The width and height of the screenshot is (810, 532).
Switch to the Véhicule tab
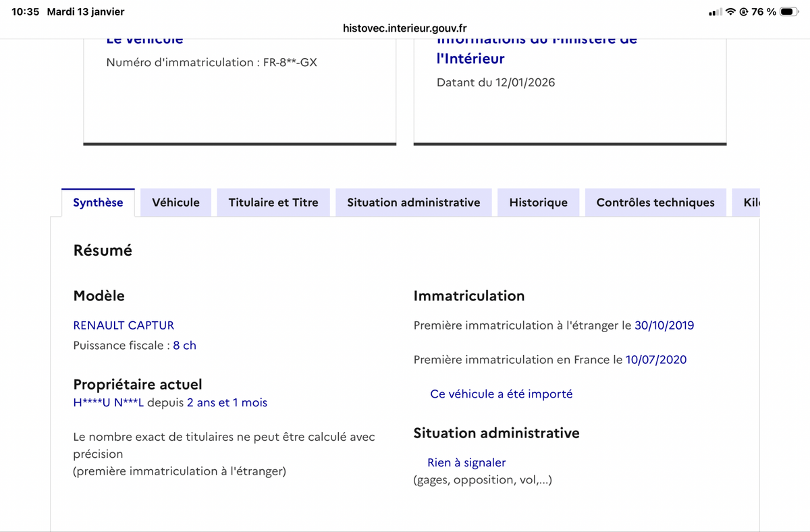point(175,202)
